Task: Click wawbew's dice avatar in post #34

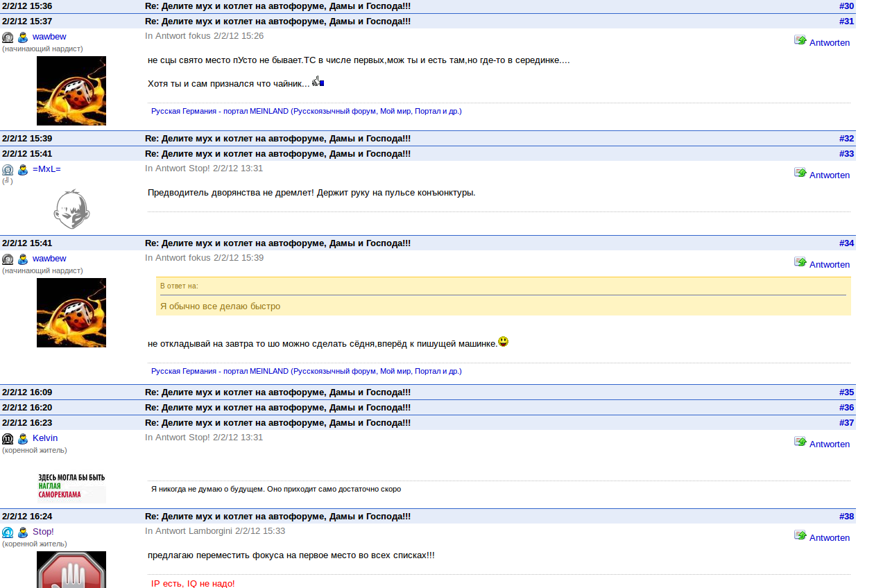Action: point(71,313)
